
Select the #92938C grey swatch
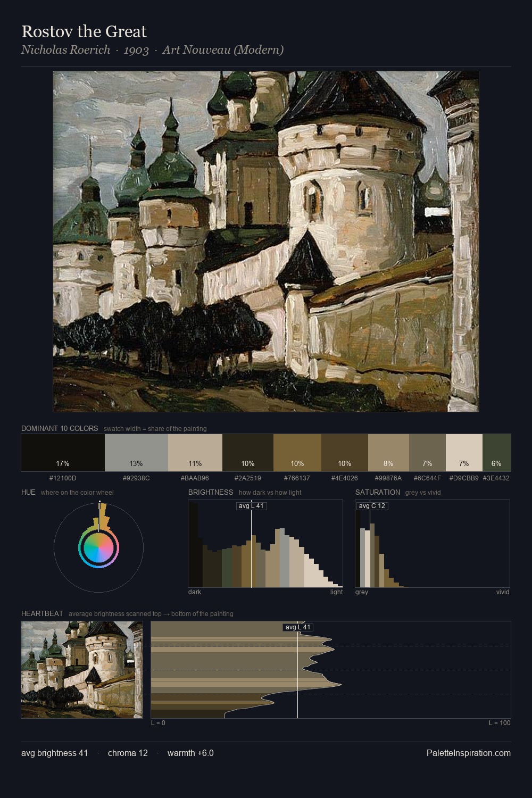tap(136, 453)
